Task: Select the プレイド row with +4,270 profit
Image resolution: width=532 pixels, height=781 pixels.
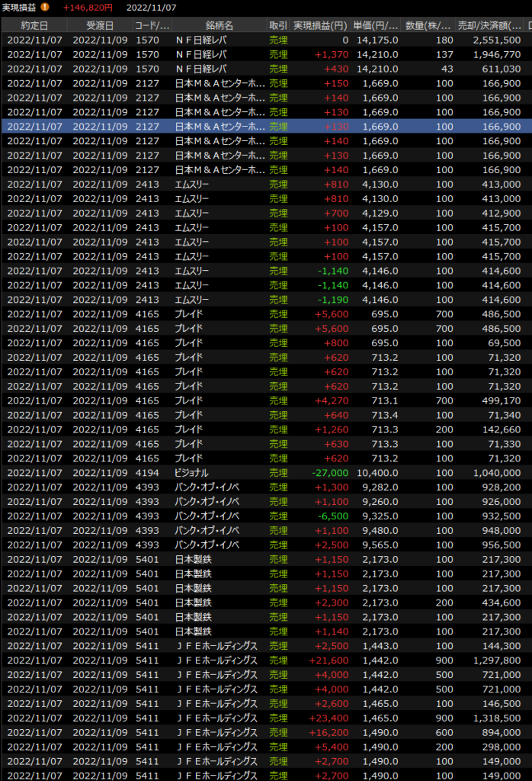Action: [x=220, y=400]
